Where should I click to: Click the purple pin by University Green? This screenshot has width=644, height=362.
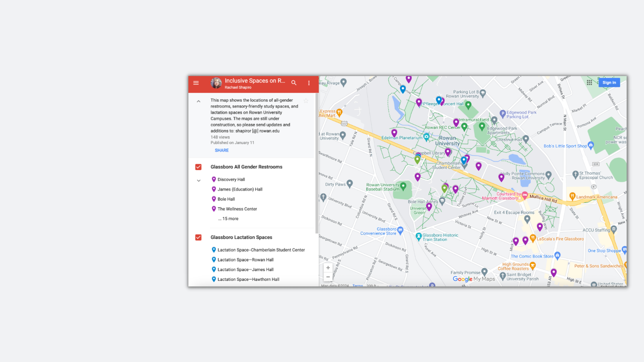(429, 207)
